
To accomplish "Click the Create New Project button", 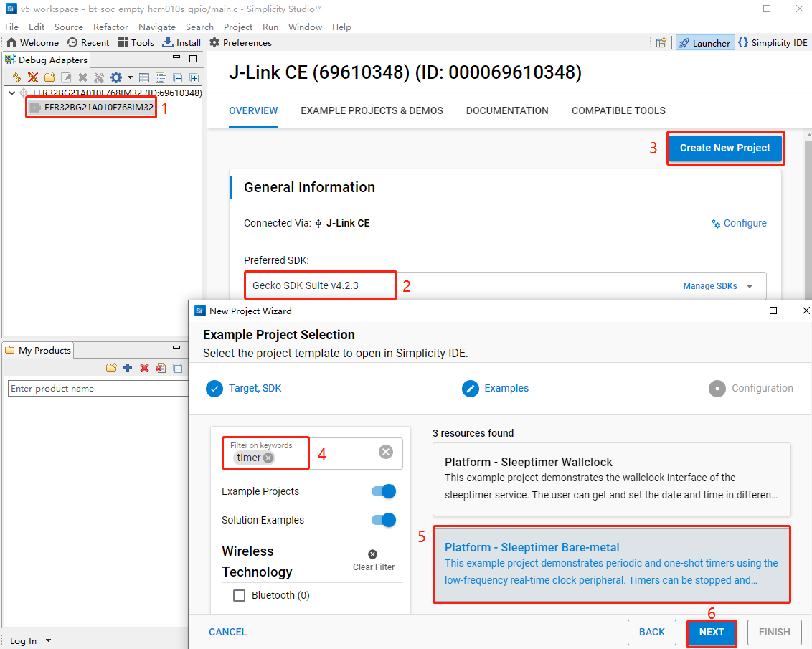I will 724,148.
